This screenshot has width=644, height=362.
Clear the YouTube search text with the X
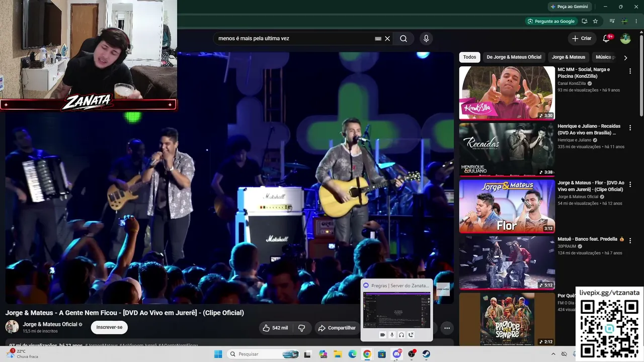387,39
